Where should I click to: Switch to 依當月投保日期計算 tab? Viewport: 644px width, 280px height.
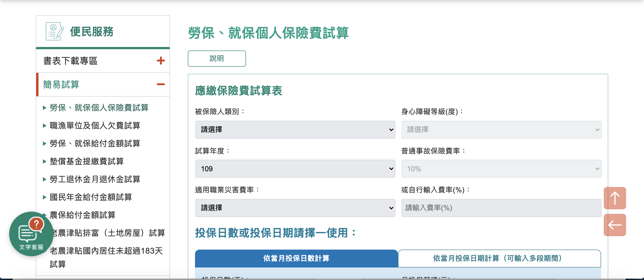(499, 258)
